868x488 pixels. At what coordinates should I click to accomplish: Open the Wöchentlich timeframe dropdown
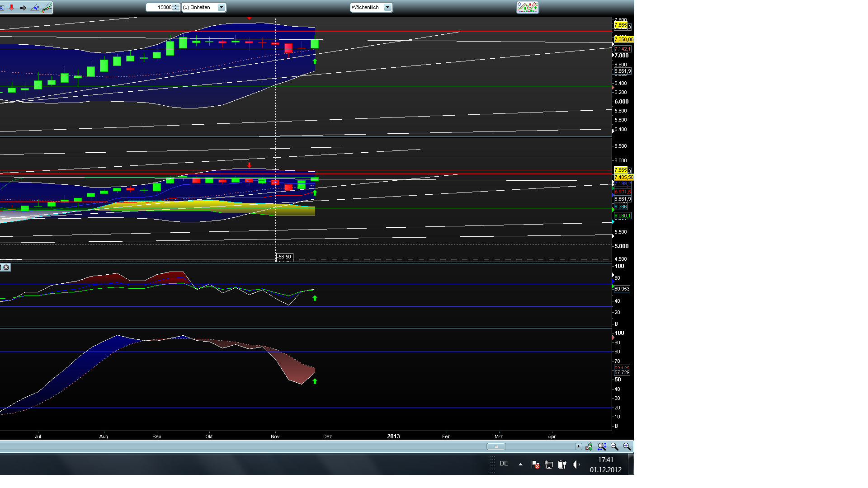(x=387, y=7)
